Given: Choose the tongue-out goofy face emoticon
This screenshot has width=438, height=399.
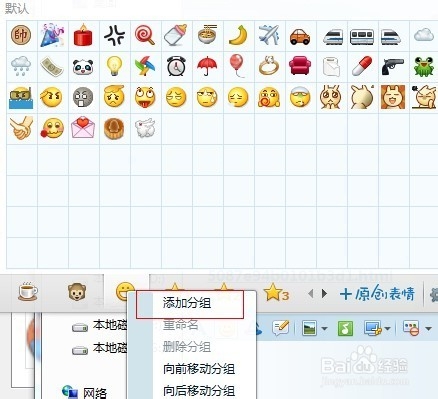Looking at the screenshot, I should [x=145, y=97].
